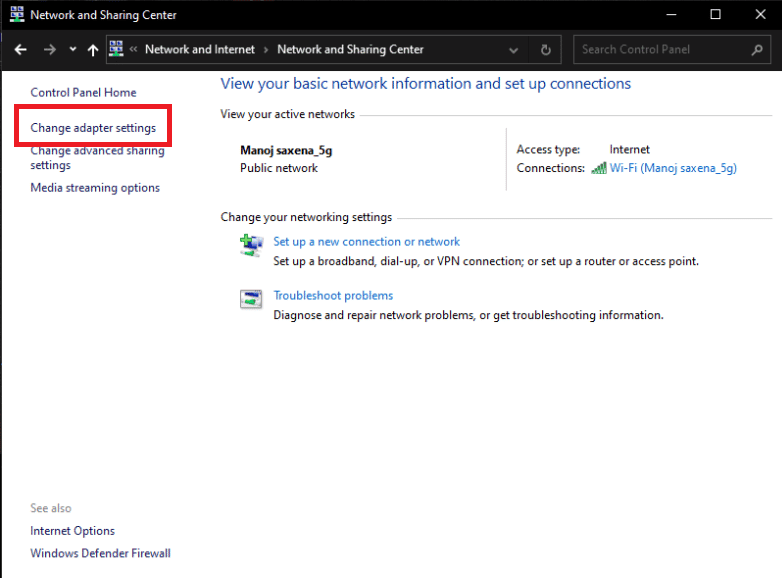
Task: Click the Wi-Fi signal bars icon
Action: [x=598, y=168]
